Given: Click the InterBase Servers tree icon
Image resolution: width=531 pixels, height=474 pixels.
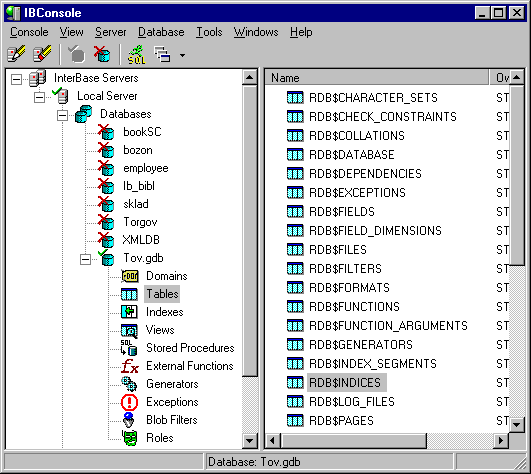Looking at the screenshot, I should tap(37, 78).
